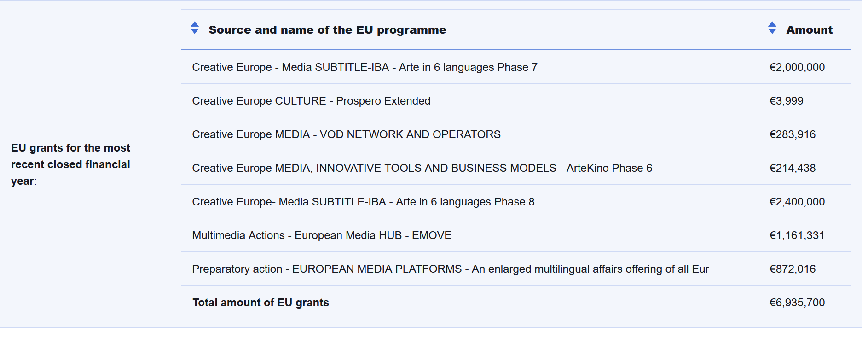This screenshot has height=339, width=868.
Task: Select ArteKino Phase 6 programme row
Action: coord(422,168)
